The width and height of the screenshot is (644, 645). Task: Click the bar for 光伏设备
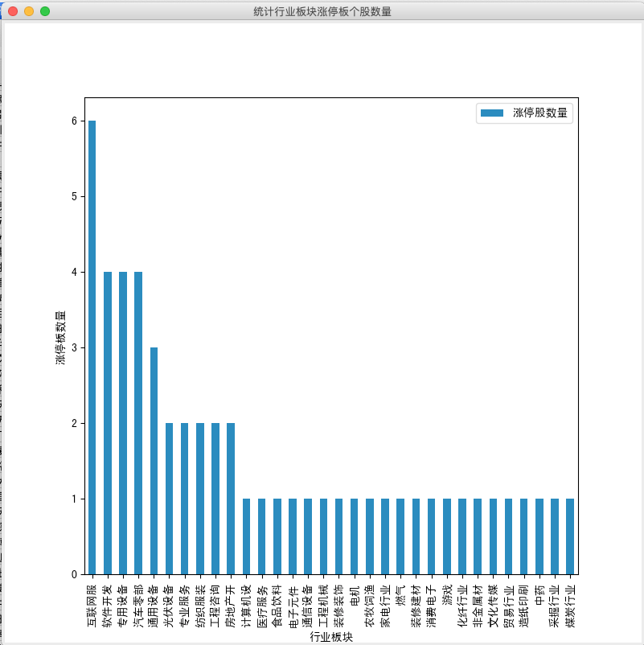[x=169, y=499]
